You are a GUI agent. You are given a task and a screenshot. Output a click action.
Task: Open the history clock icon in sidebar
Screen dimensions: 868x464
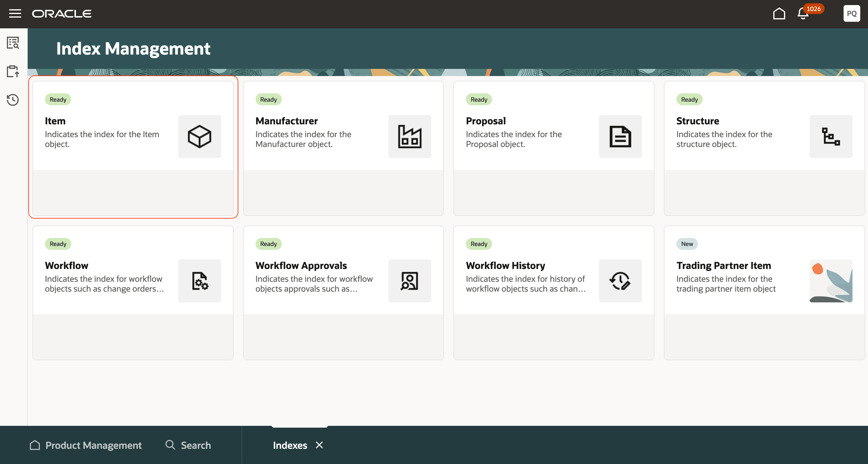click(x=13, y=100)
